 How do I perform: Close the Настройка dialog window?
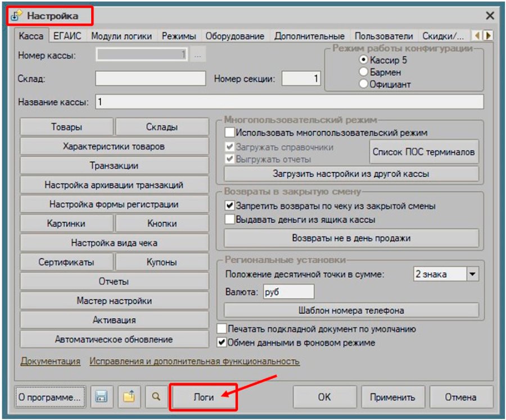coord(490,15)
